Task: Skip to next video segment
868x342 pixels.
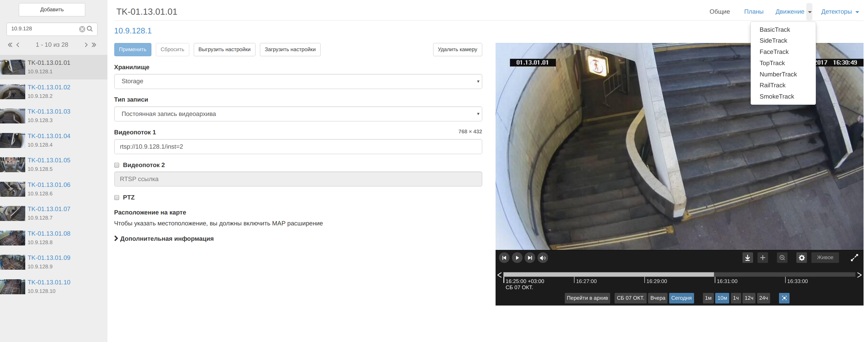Action: [530, 258]
